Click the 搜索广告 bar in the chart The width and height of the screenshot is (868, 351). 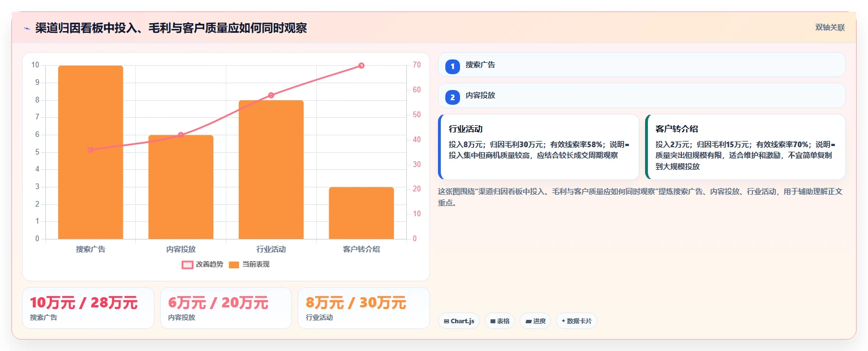(x=91, y=152)
